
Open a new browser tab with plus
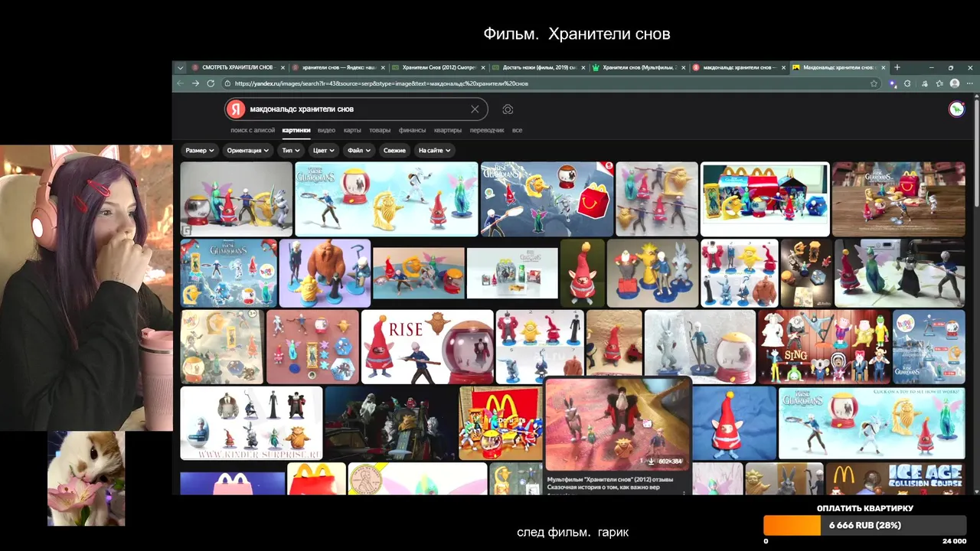click(x=897, y=67)
